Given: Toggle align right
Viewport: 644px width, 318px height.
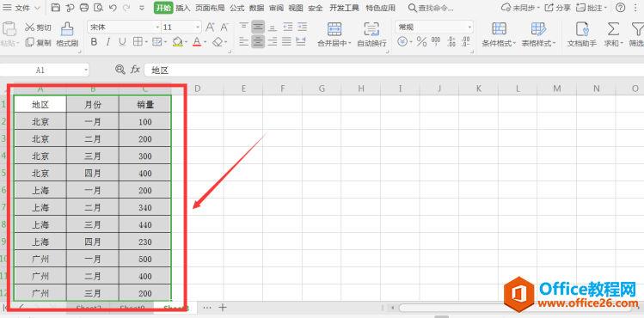Looking at the screenshot, I should click(273, 41).
